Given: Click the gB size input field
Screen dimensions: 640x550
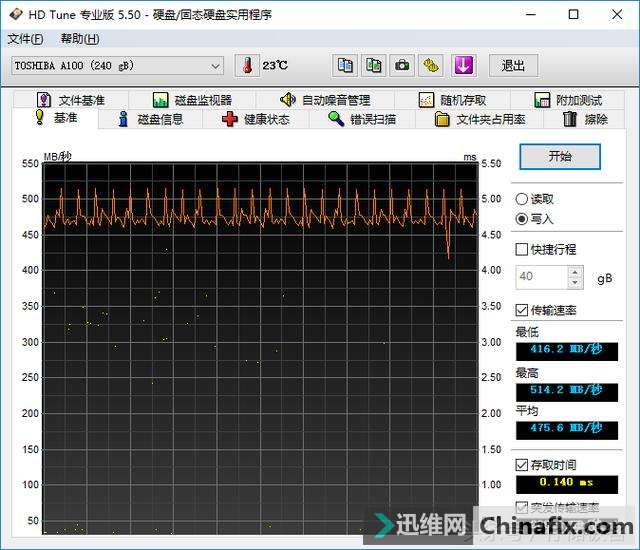Looking at the screenshot, I should tap(541, 277).
